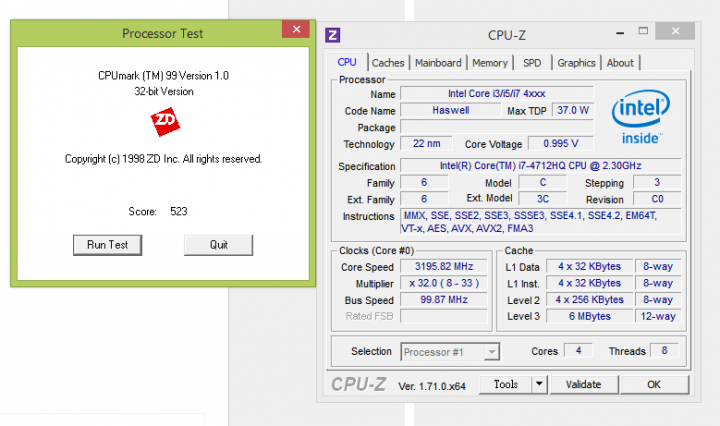
Task: Click the CPUmark (TM) 99 Version 1.0 text
Action: pyautogui.click(x=163, y=76)
